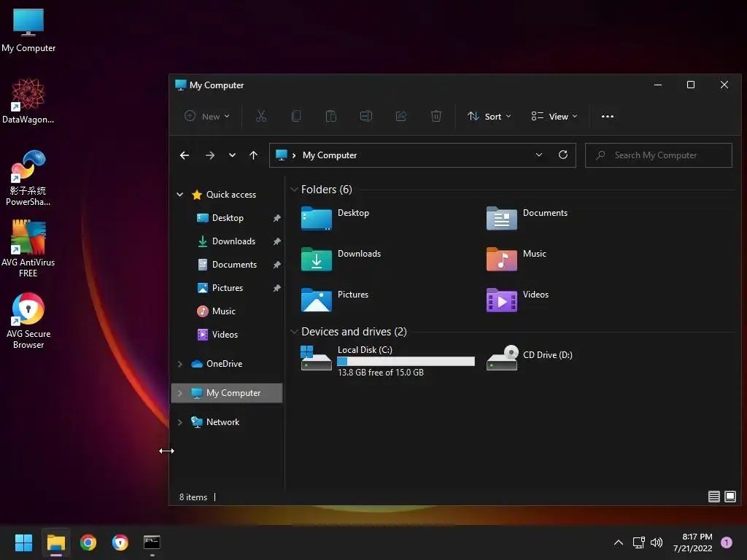This screenshot has height=560, width=747.
Task: Unpin Pictures via its pin icon
Action: tap(276, 288)
